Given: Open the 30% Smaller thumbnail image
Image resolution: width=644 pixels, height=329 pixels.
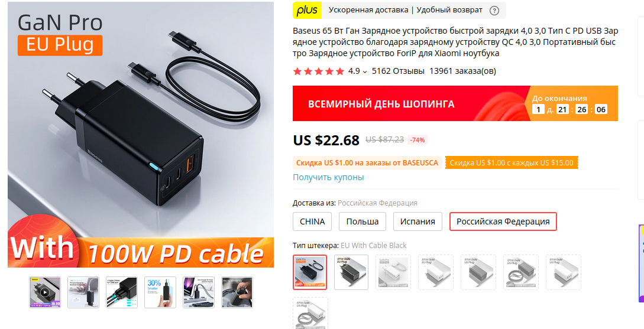Looking at the screenshot, I should 160,292.
